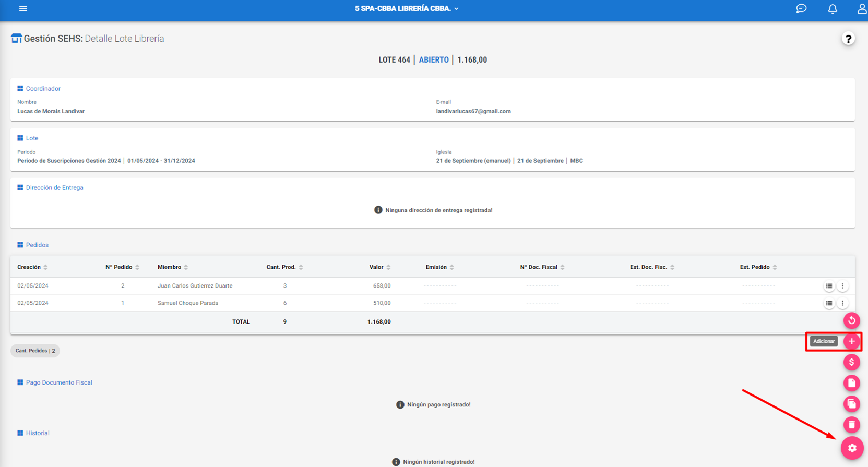Sort table by Valor column
This screenshot has width=868, height=467.
click(x=380, y=267)
